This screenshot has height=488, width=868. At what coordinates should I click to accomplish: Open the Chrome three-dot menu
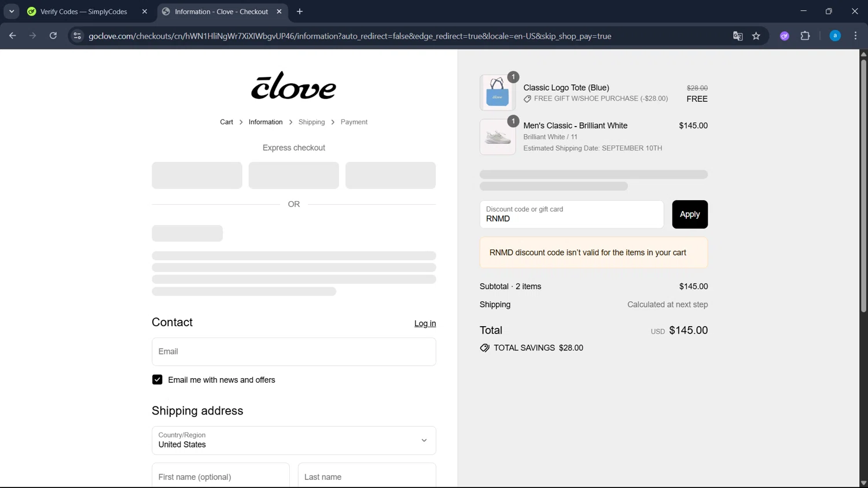point(855,36)
